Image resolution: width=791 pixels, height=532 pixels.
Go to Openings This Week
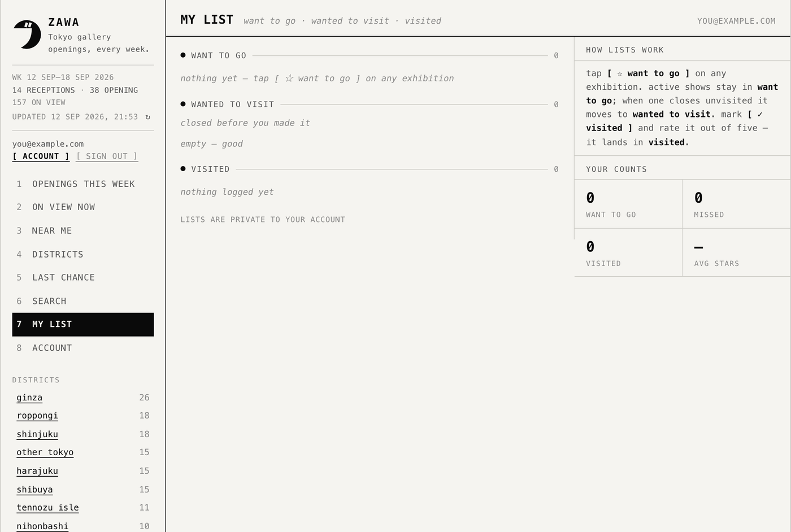pyautogui.click(x=83, y=184)
